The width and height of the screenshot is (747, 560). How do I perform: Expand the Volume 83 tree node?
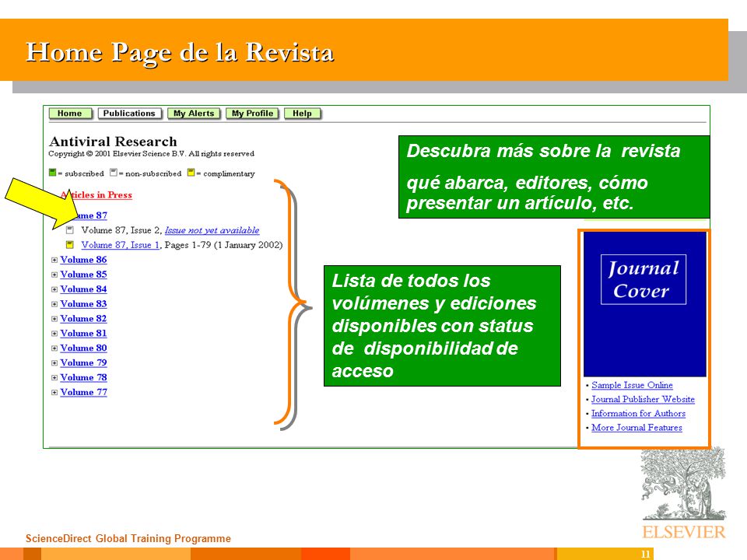click(x=54, y=304)
